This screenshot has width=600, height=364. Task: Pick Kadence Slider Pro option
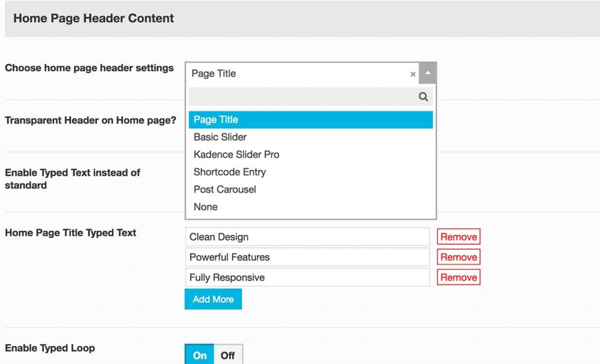click(x=237, y=154)
